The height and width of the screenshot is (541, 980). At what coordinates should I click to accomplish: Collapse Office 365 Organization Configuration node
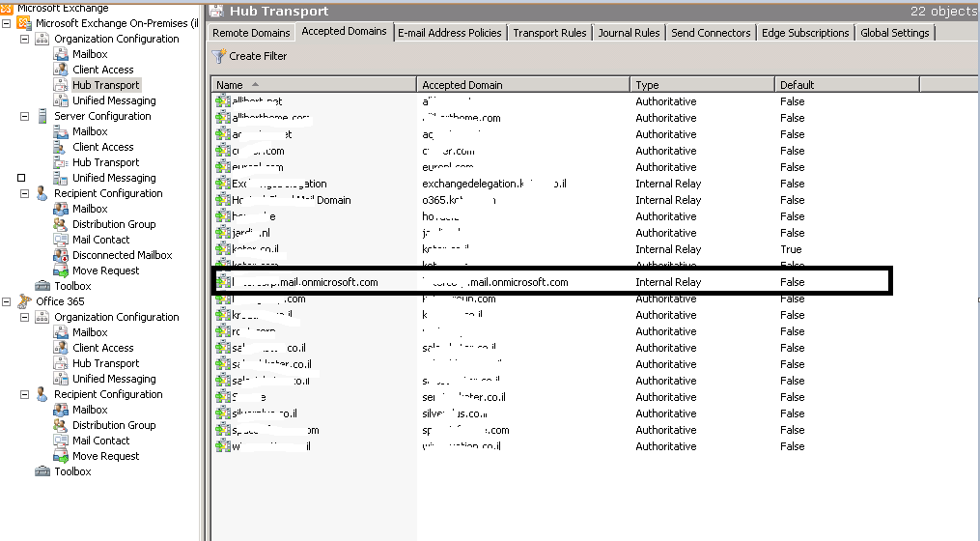pyautogui.click(x=24, y=317)
